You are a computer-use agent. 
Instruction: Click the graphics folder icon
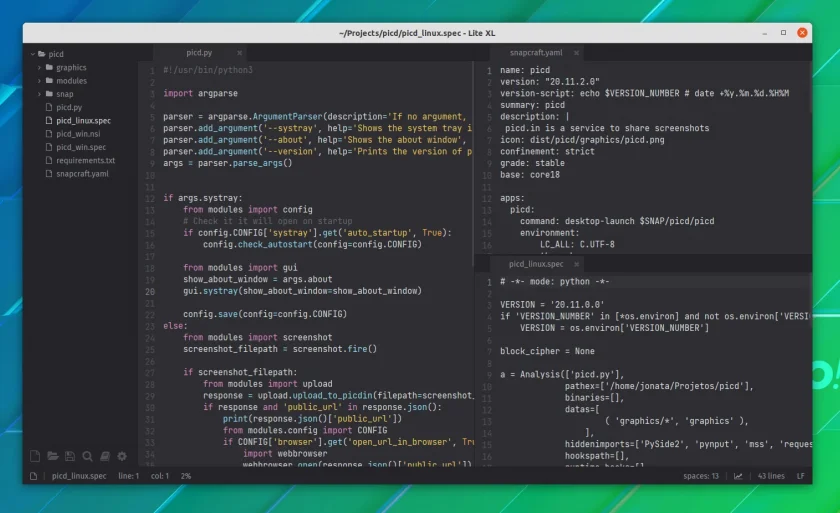pyautogui.click(x=49, y=67)
